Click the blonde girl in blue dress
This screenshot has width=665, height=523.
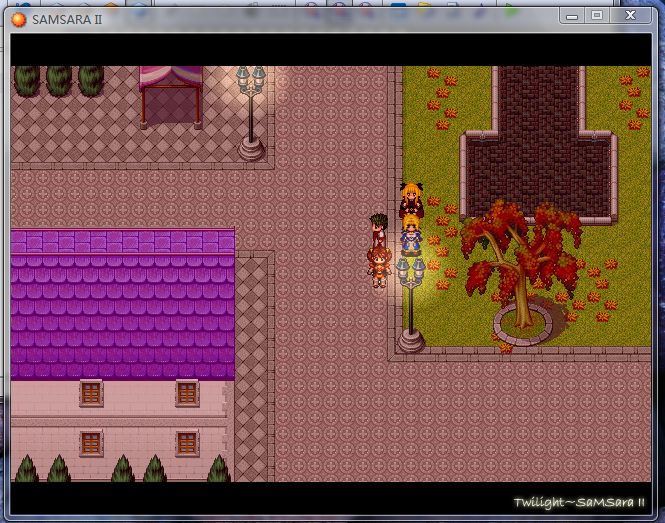click(411, 235)
